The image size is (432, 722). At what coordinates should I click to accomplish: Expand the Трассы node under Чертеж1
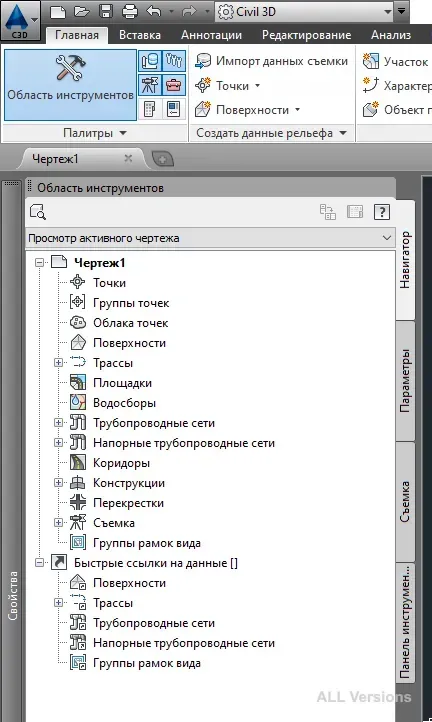58,362
